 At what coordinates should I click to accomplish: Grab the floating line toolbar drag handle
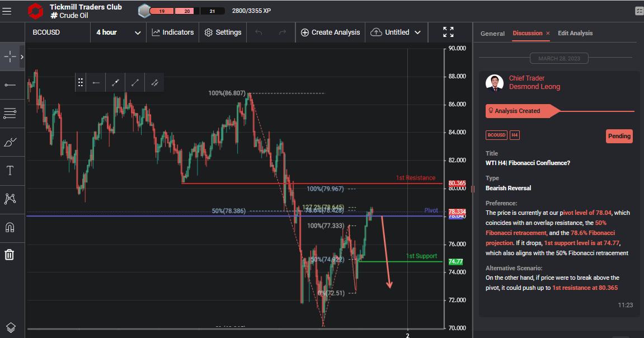click(81, 83)
